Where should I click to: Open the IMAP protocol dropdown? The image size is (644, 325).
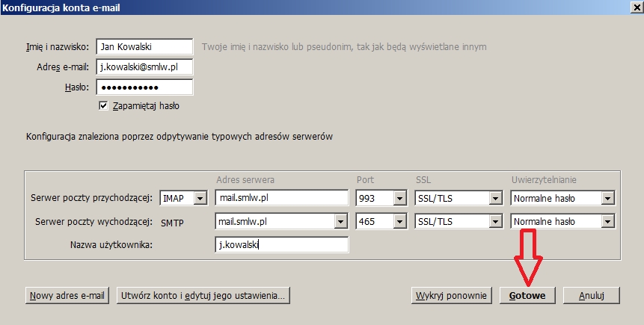click(199, 199)
